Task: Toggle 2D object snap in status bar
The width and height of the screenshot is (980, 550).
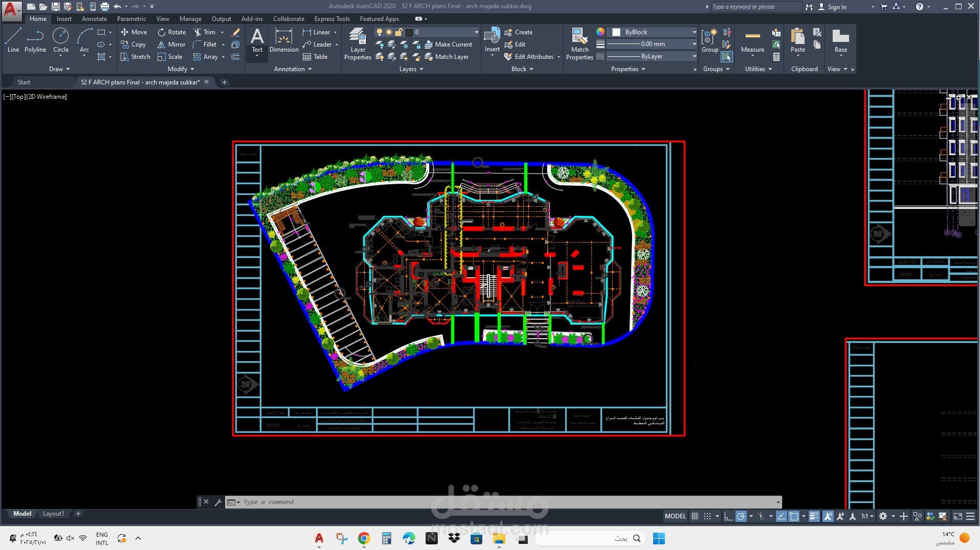Action: click(794, 516)
